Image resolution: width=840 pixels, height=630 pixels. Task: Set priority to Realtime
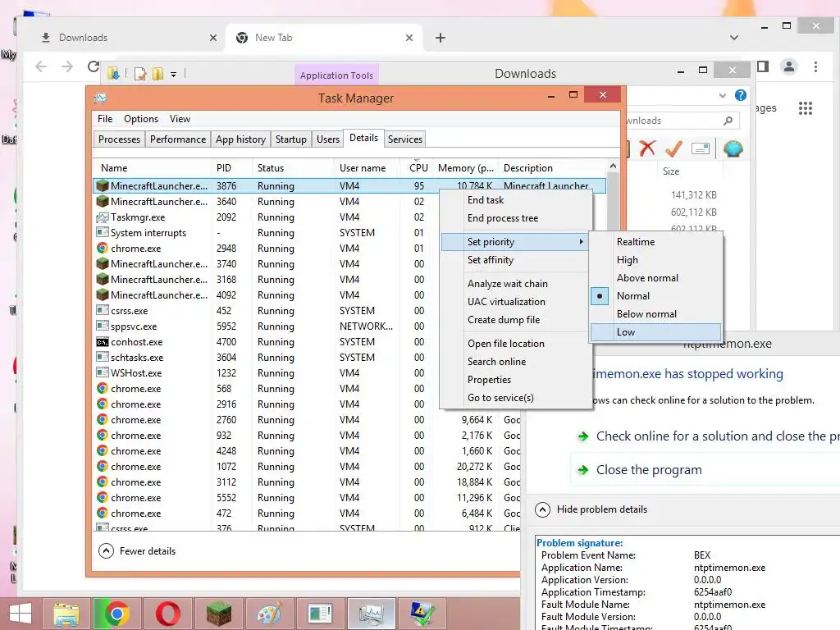[x=657, y=242]
